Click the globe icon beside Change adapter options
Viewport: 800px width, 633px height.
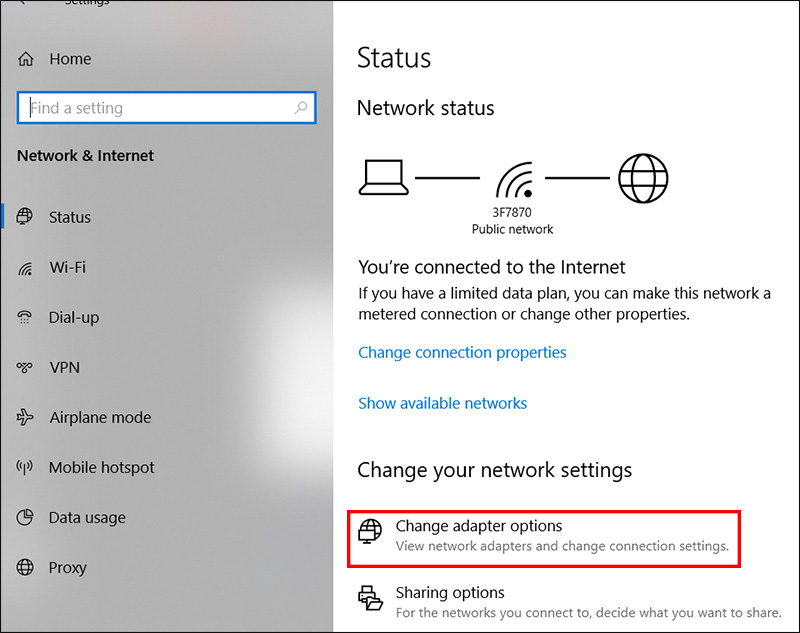(372, 531)
